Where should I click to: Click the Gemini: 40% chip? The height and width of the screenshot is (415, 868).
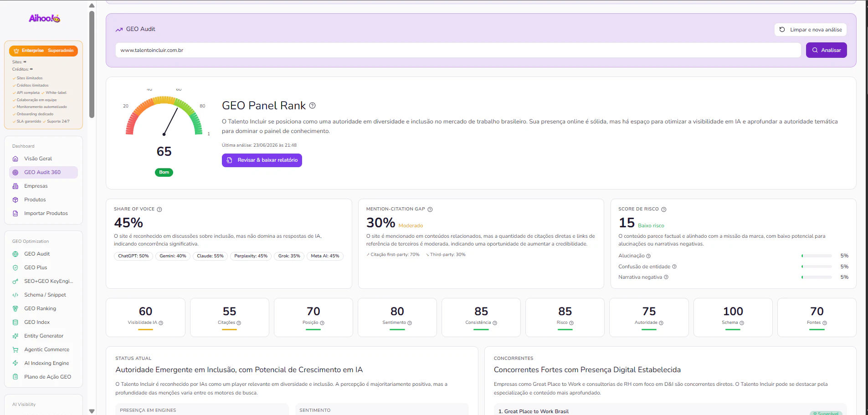[x=173, y=256]
